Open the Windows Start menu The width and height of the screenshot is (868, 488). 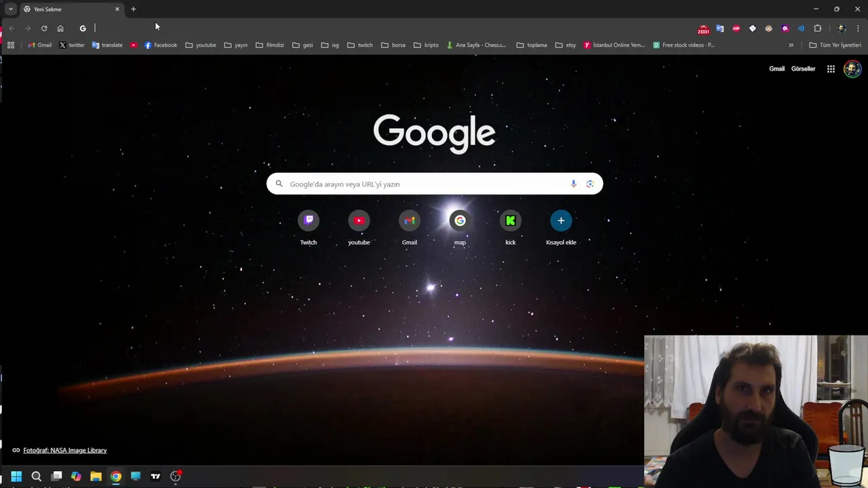coord(16,476)
